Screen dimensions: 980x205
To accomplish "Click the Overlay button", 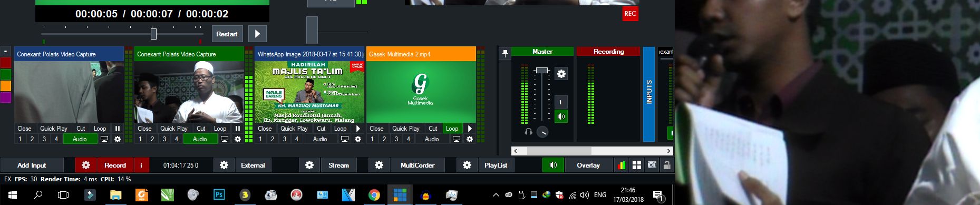I will pos(588,165).
